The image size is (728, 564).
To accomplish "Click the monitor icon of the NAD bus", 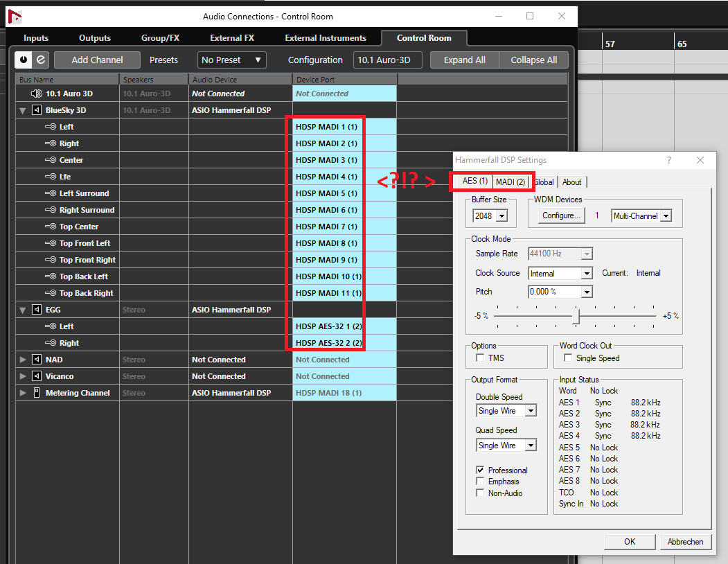I will tap(36, 360).
